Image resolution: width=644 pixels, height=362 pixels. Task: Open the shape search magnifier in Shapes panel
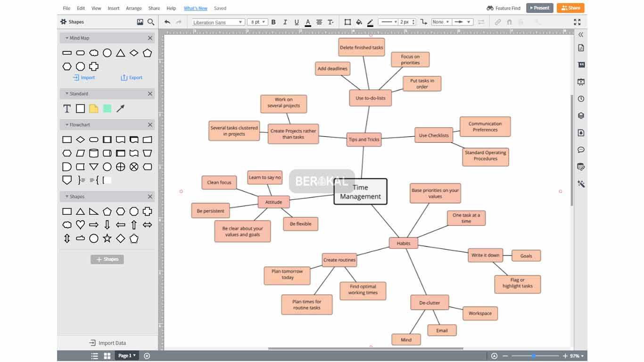pyautogui.click(x=151, y=22)
